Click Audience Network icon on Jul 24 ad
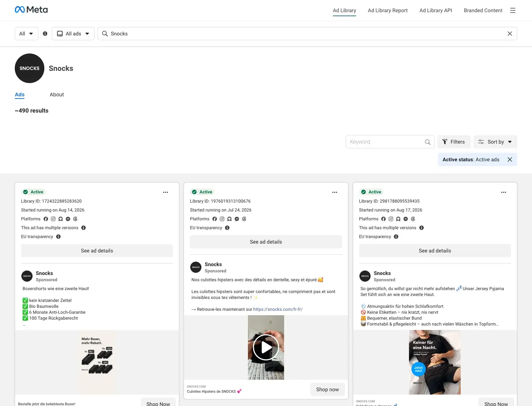The width and height of the screenshot is (532, 406). pyautogui.click(x=229, y=219)
